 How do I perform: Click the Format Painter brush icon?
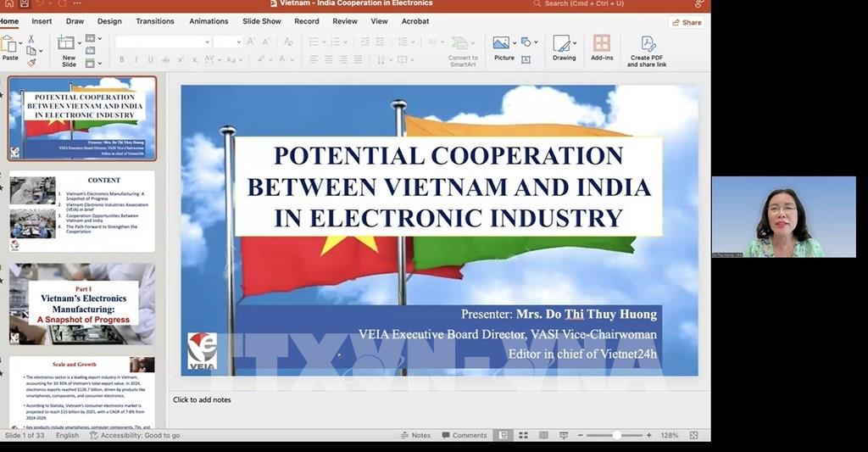coord(31,63)
